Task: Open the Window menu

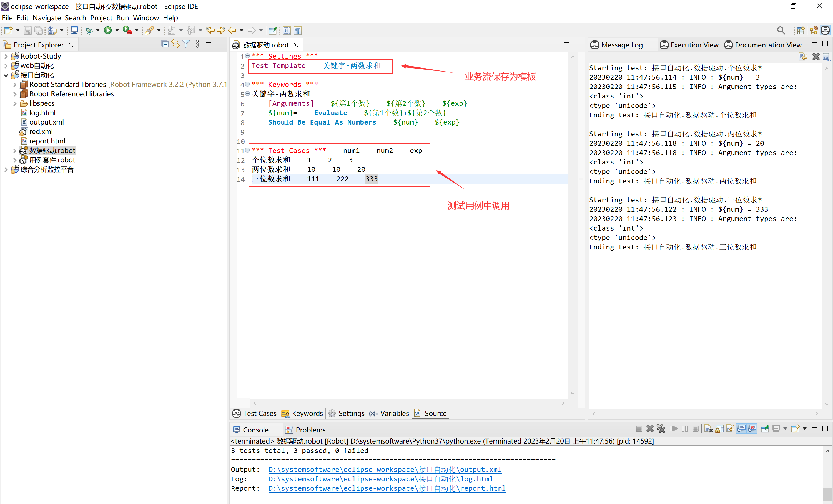Action: [x=146, y=17]
